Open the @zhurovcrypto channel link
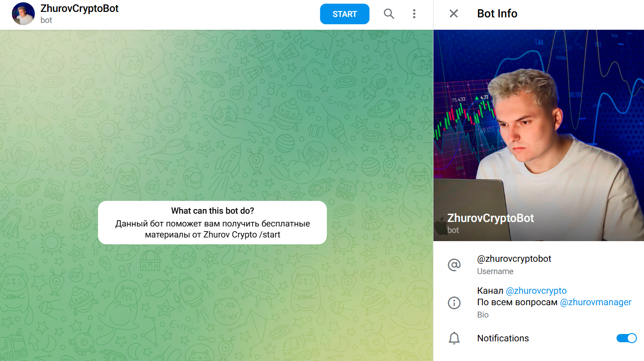Viewport: 644px width, 361px height. click(x=536, y=291)
